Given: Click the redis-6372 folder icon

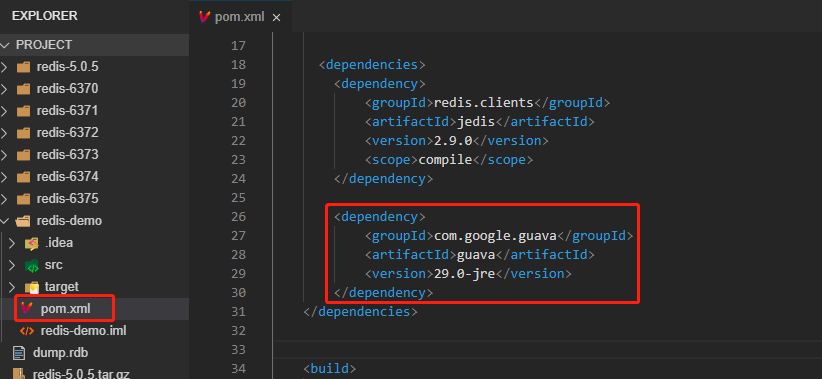Looking at the screenshot, I should [x=23, y=133].
